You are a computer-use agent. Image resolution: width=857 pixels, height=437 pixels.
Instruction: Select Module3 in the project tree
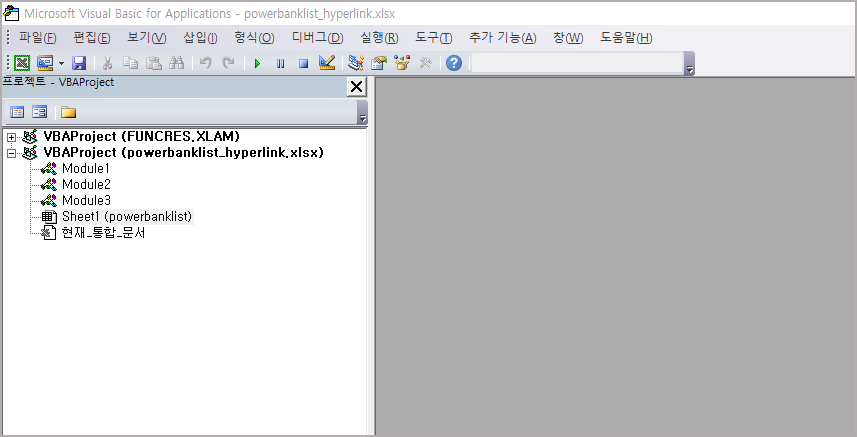86,200
